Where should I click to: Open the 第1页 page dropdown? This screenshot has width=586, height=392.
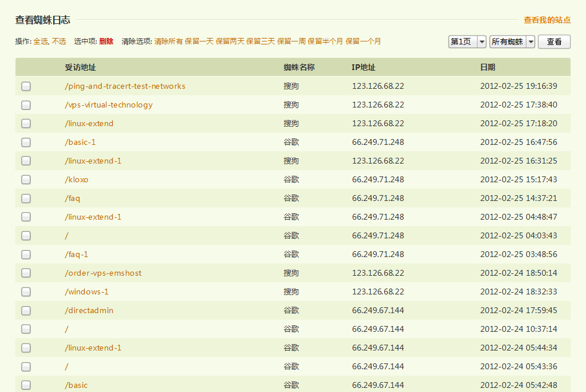(x=467, y=41)
